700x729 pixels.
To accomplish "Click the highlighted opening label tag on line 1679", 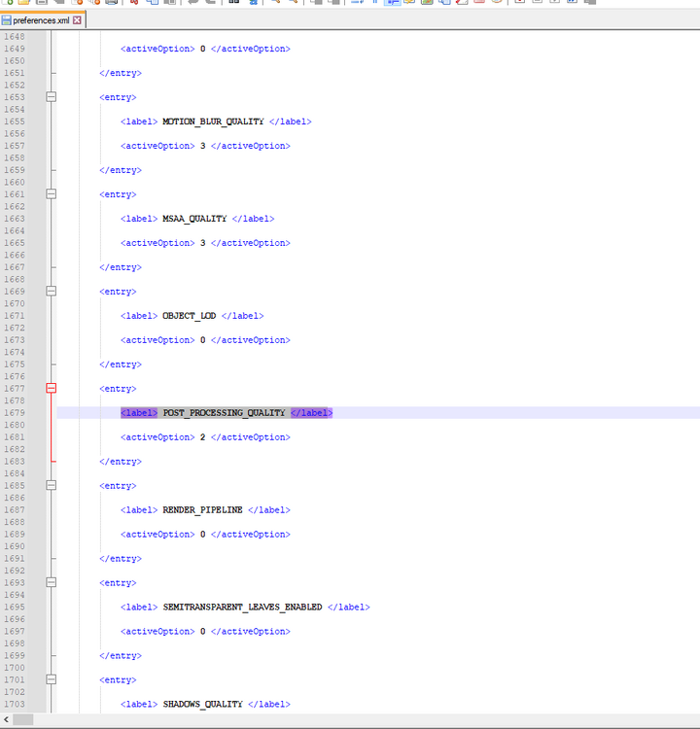I will tap(139, 413).
